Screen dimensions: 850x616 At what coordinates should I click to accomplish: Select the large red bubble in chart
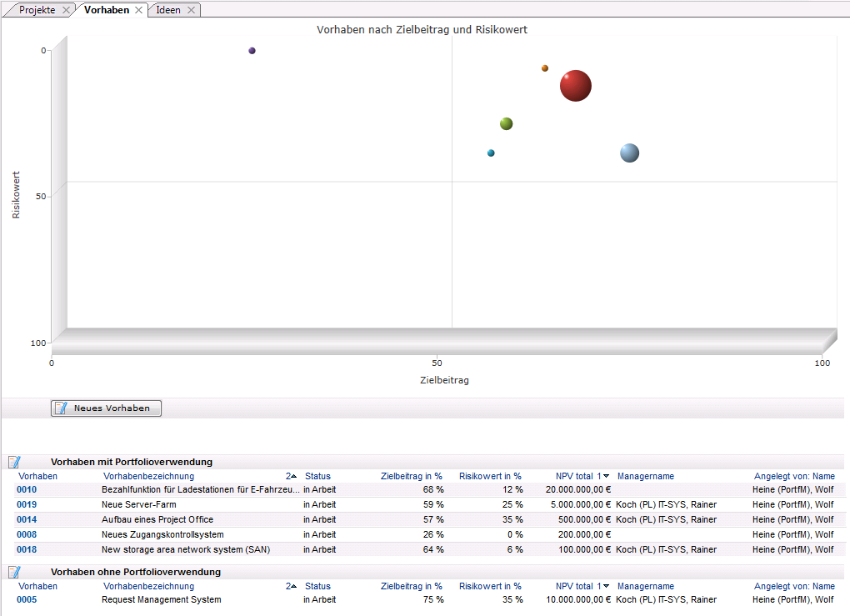[x=575, y=85]
